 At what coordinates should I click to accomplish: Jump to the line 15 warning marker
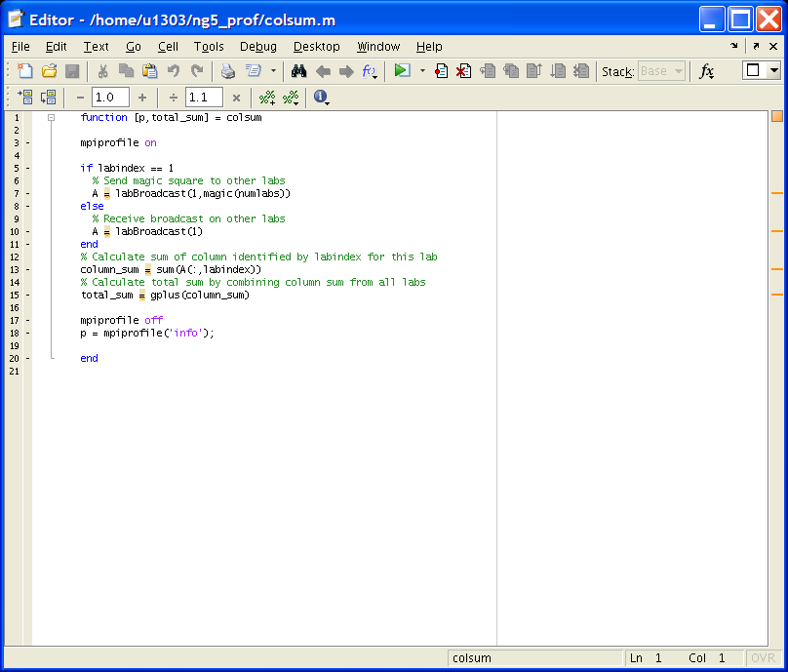tap(777, 295)
